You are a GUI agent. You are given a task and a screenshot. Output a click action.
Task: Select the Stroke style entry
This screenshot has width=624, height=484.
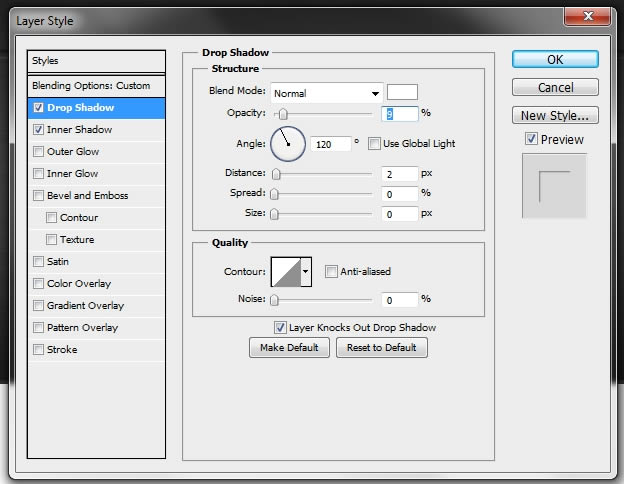click(96, 349)
